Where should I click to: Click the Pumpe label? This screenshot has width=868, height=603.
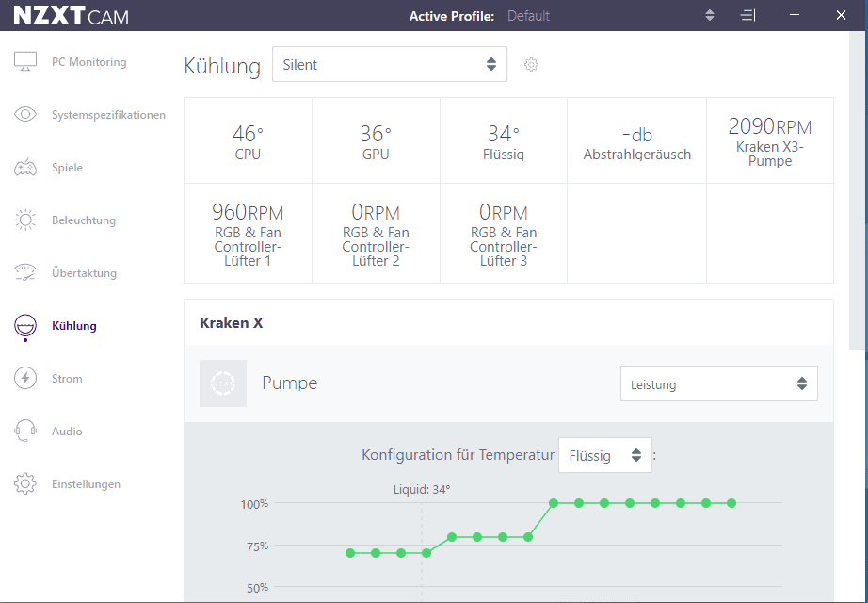(290, 383)
